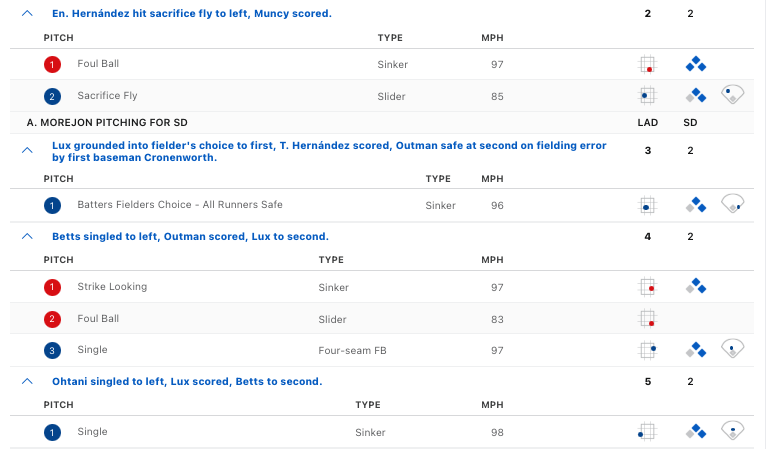Collapse the Lux fielder's choice play chevron

26,149
